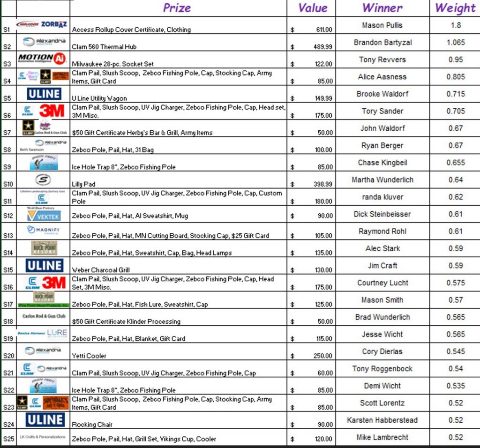Select winner name Alice Aasness
This screenshot has height=448, width=480.
coord(382,77)
